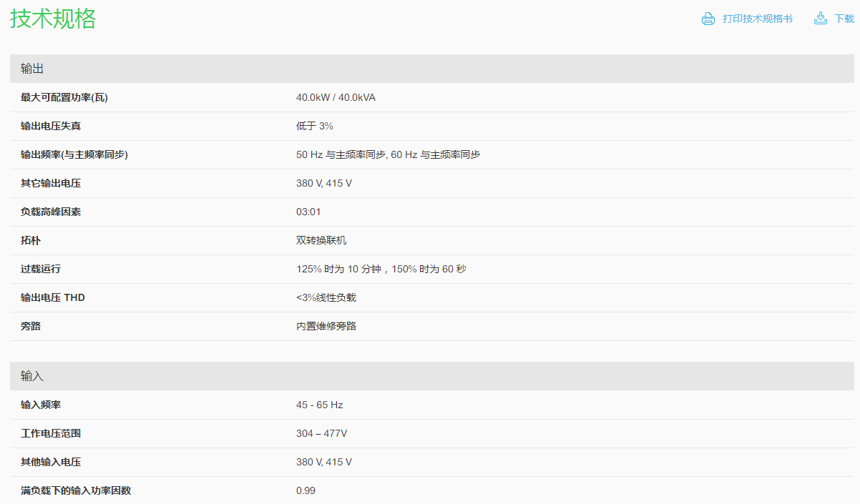860x504 pixels.
Task: Collapse the 输出 section header
Action: [x=32, y=69]
